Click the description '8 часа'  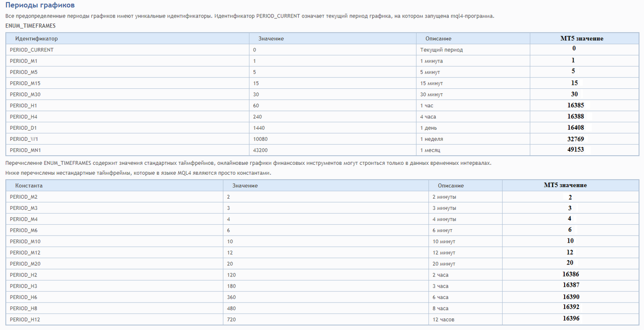point(441,309)
